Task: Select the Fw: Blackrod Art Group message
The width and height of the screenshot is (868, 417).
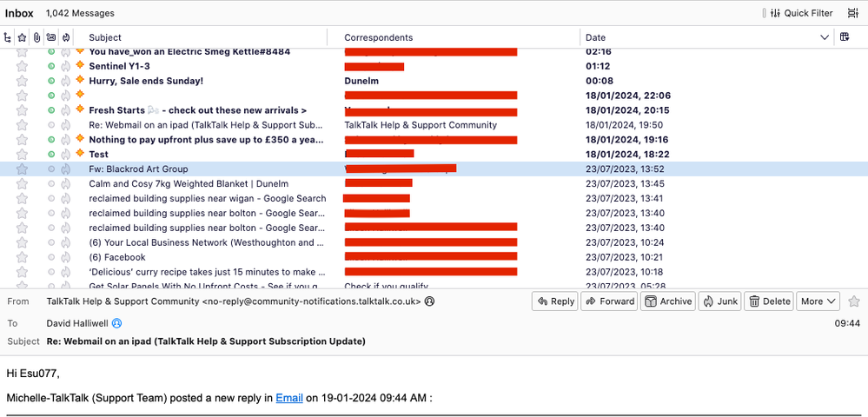Action: tap(138, 169)
